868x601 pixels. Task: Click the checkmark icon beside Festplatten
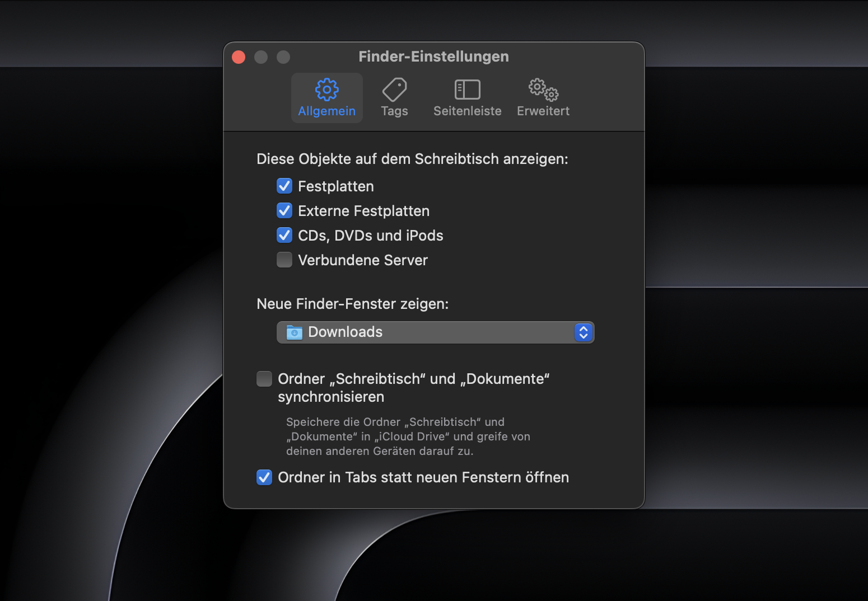[284, 186]
